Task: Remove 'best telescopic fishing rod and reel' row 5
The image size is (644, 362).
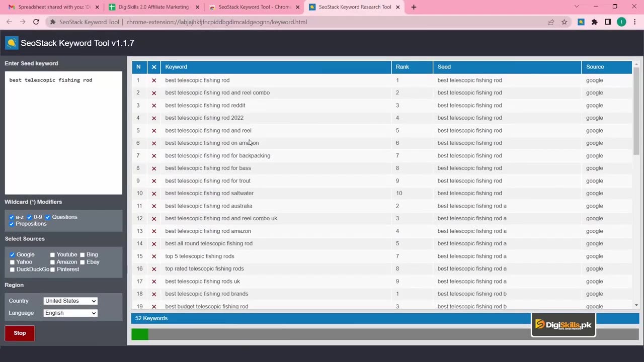Action: (x=154, y=131)
